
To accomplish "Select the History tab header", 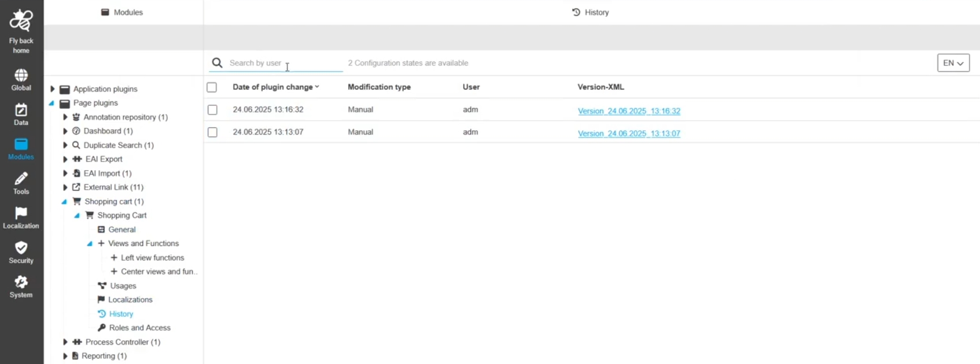I will [x=590, y=12].
